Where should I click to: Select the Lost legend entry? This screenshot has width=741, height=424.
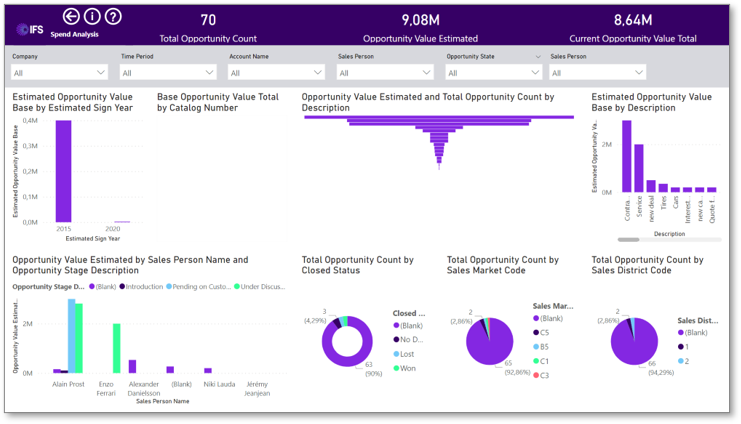(x=404, y=354)
